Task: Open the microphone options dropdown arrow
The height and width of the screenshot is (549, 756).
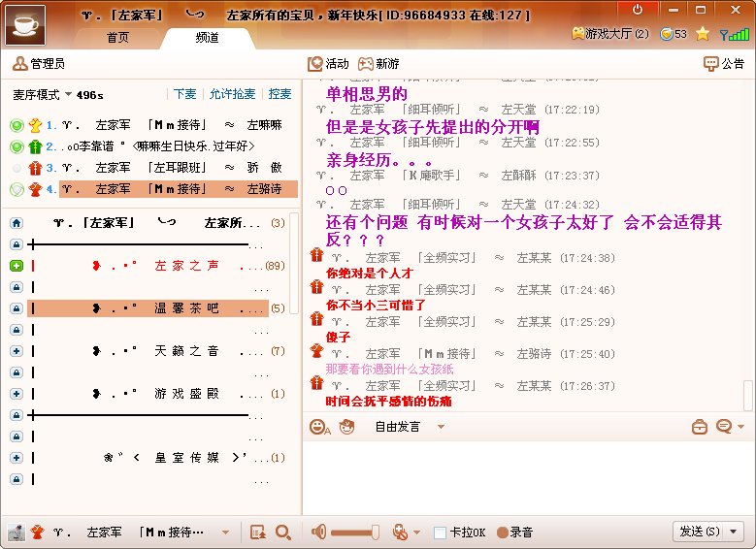Action: (x=417, y=533)
